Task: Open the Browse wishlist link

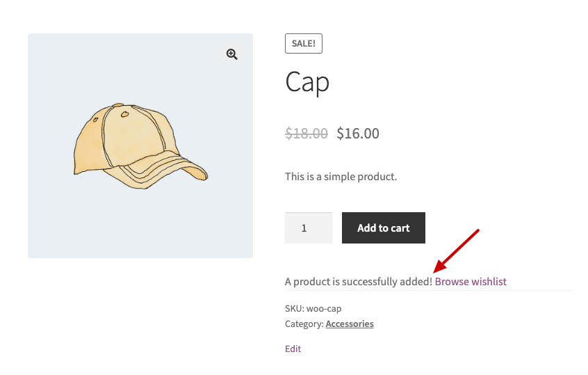Action: pyautogui.click(x=471, y=282)
